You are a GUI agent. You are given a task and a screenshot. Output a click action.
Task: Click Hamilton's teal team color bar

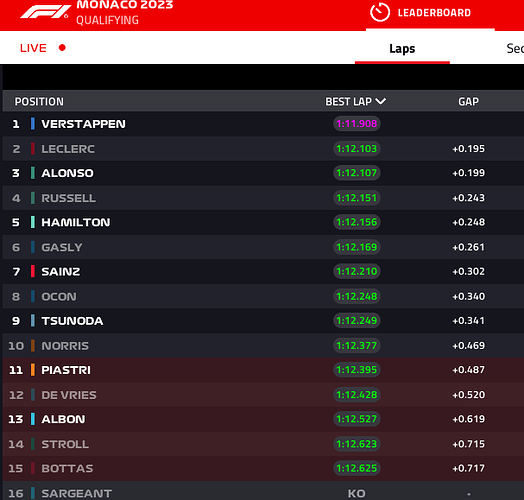click(x=32, y=222)
